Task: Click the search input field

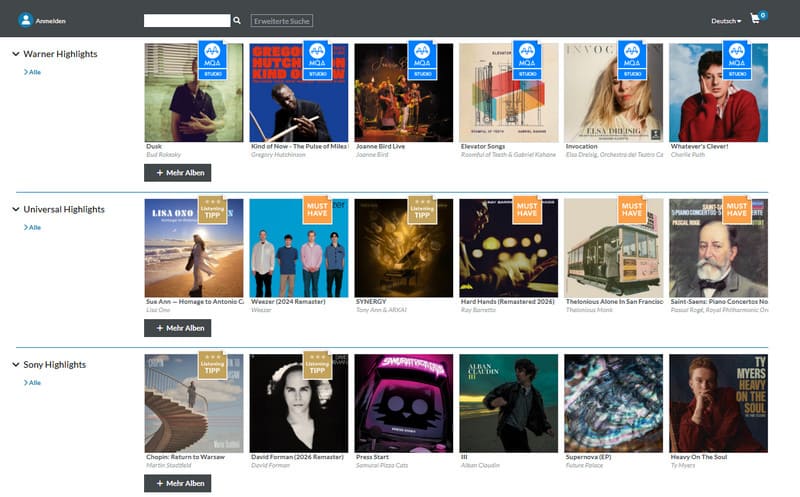Action: coord(187,20)
